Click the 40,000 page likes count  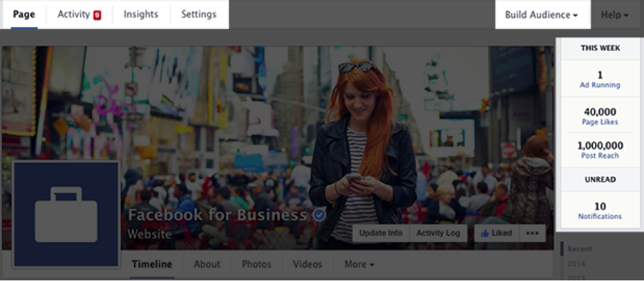600,112
